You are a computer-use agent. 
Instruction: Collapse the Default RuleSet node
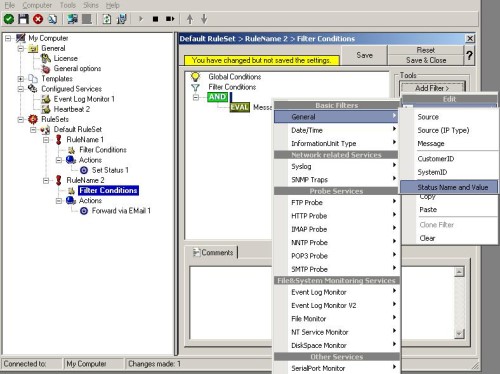point(33,130)
